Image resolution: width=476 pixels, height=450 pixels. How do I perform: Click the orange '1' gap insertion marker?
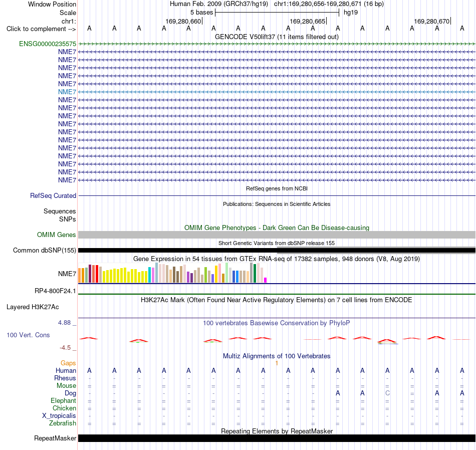point(277,363)
